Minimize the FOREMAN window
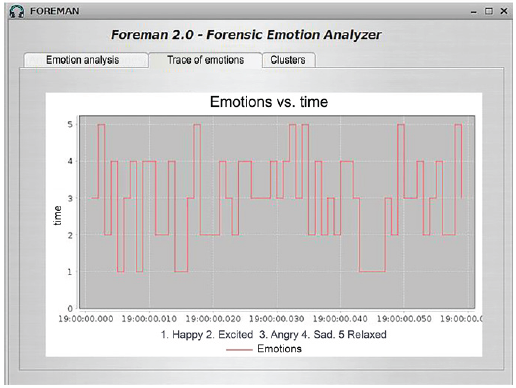 [x=474, y=12]
